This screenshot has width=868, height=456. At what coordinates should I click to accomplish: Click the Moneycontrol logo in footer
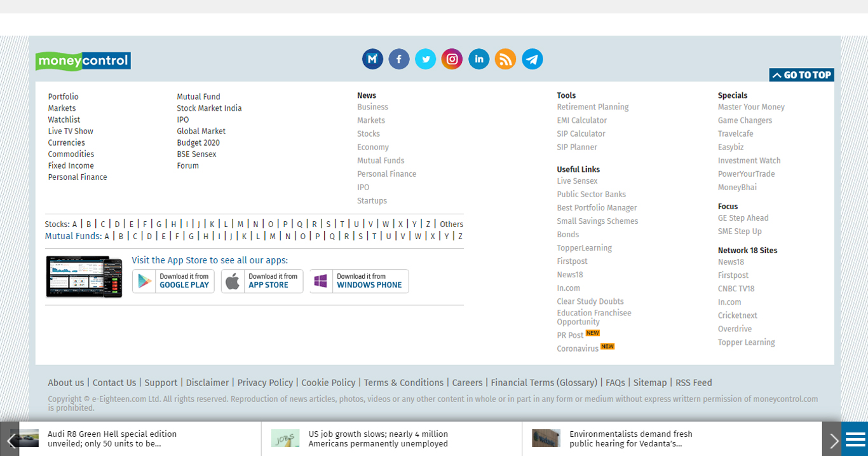point(83,61)
